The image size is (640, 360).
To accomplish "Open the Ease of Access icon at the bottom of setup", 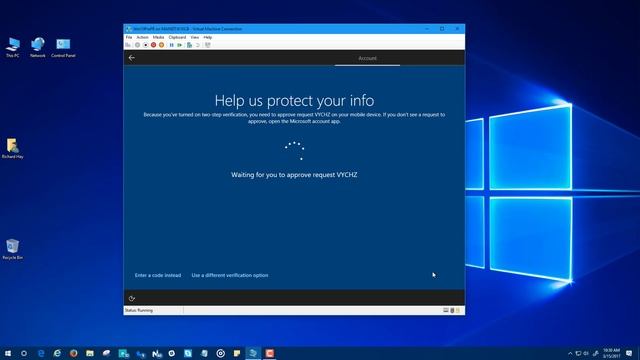I will tap(131, 298).
